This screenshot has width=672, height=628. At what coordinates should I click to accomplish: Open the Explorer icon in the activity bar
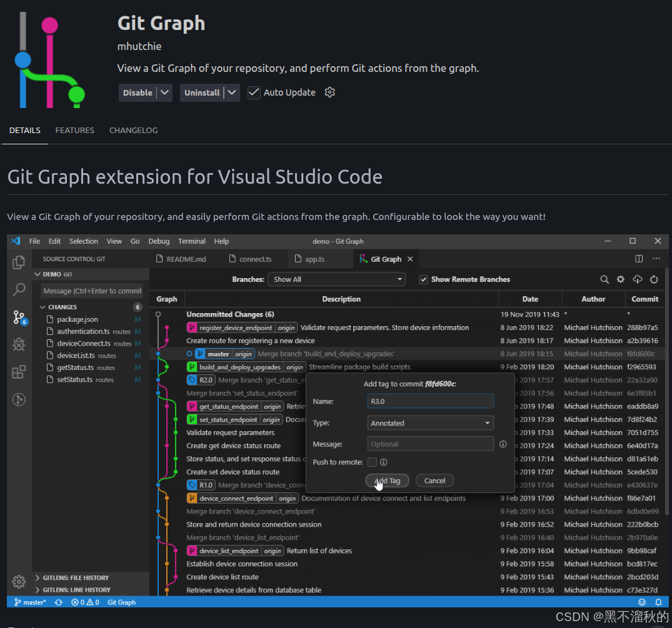pyautogui.click(x=19, y=262)
